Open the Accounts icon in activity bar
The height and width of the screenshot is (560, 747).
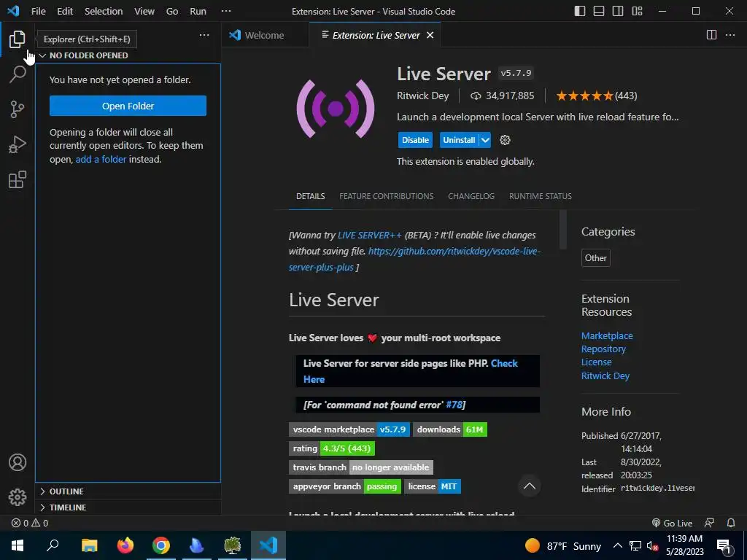click(x=18, y=462)
